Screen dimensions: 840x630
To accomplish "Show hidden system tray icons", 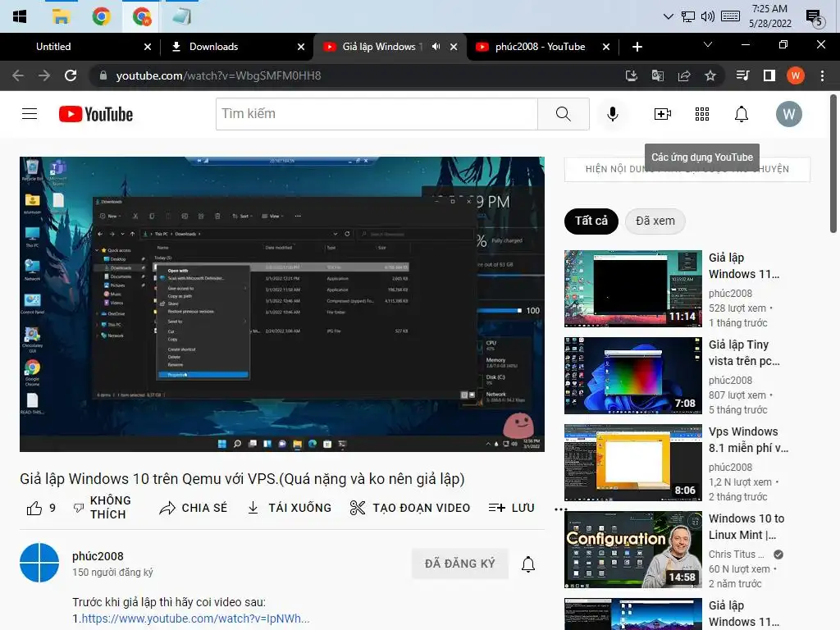I will coord(668,16).
